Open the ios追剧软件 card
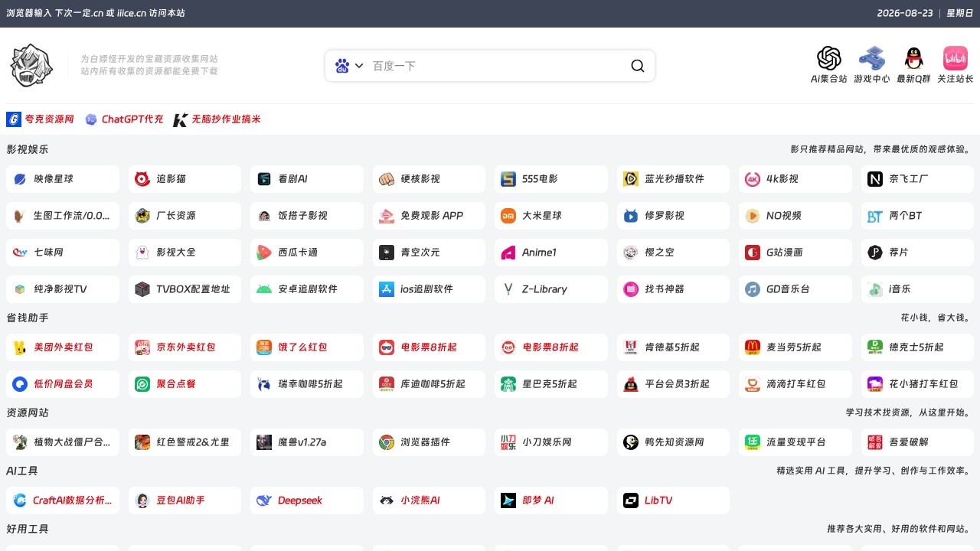 [429, 289]
